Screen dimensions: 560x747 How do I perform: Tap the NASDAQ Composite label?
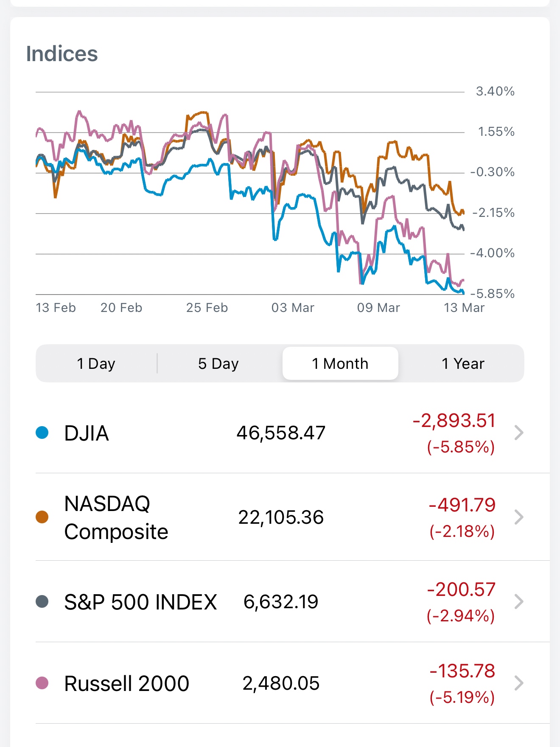coord(116,518)
